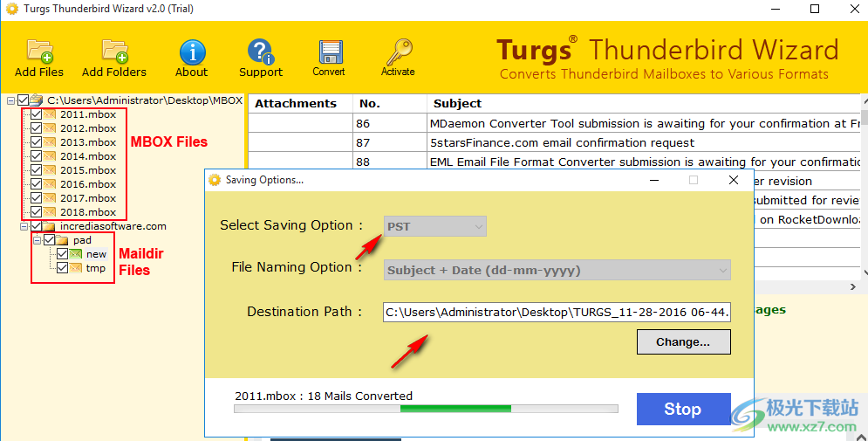
Task: Click the No. column header
Action: [x=390, y=104]
